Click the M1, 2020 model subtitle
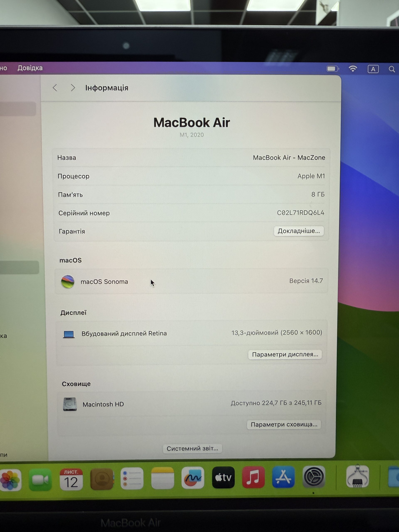Image resolution: width=399 pixels, height=532 pixels. click(x=192, y=135)
